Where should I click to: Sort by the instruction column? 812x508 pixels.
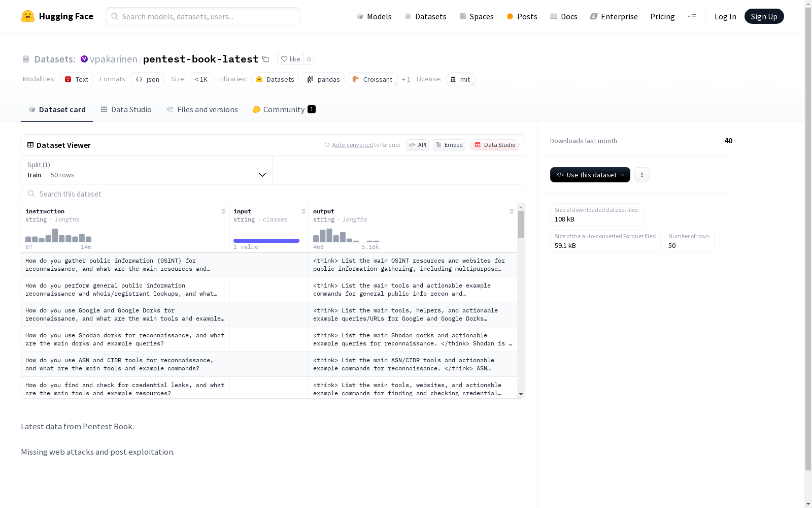223,211
